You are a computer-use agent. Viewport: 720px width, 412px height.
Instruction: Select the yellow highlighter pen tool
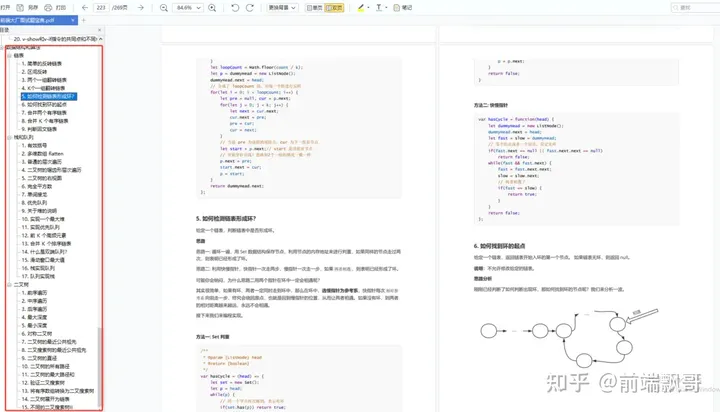[x=361, y=8]
